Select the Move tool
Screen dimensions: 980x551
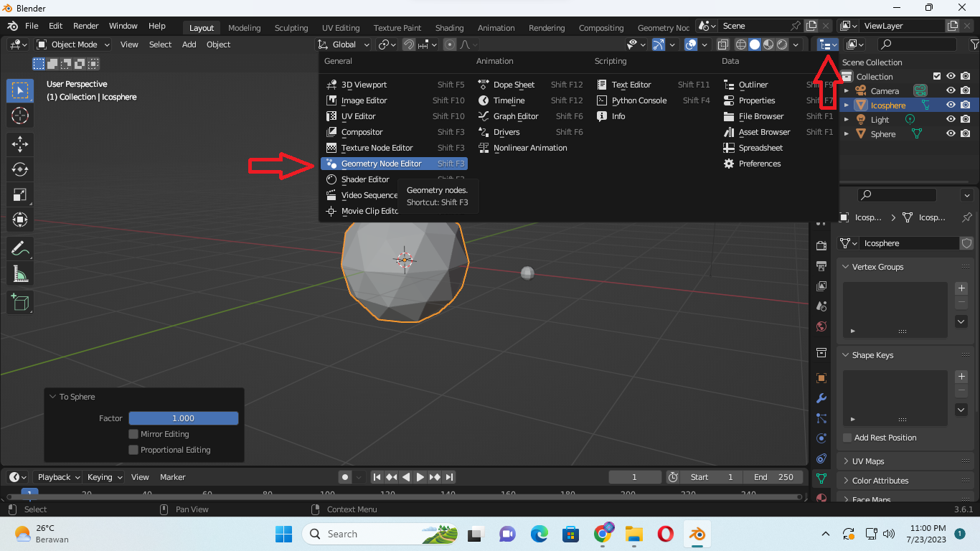coord(20,143)
